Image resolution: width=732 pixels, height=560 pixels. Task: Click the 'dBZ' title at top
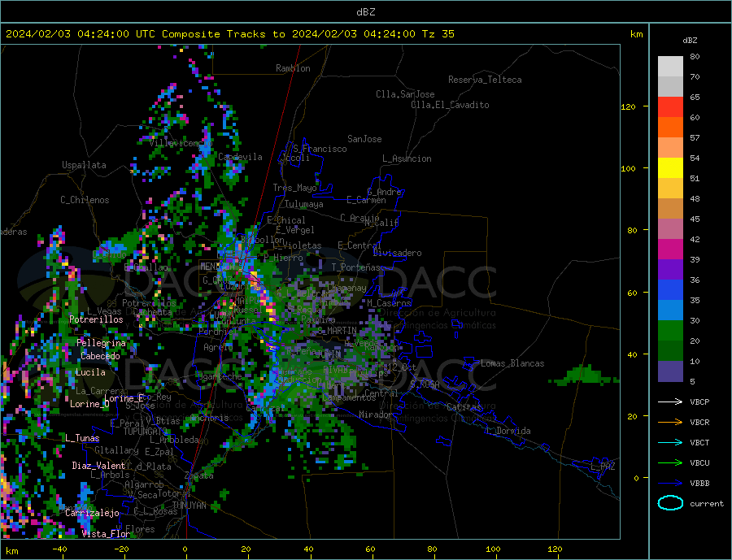(x=365, y=12)
